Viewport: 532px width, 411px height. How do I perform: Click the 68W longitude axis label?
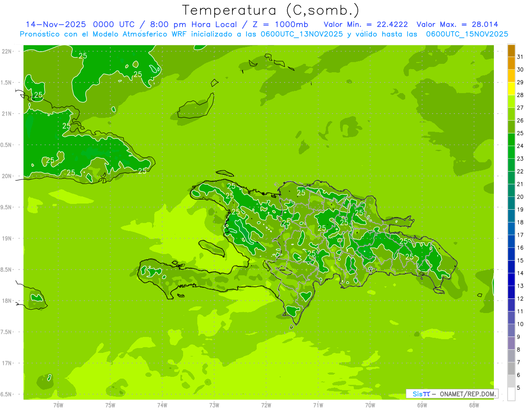point(474,405)
